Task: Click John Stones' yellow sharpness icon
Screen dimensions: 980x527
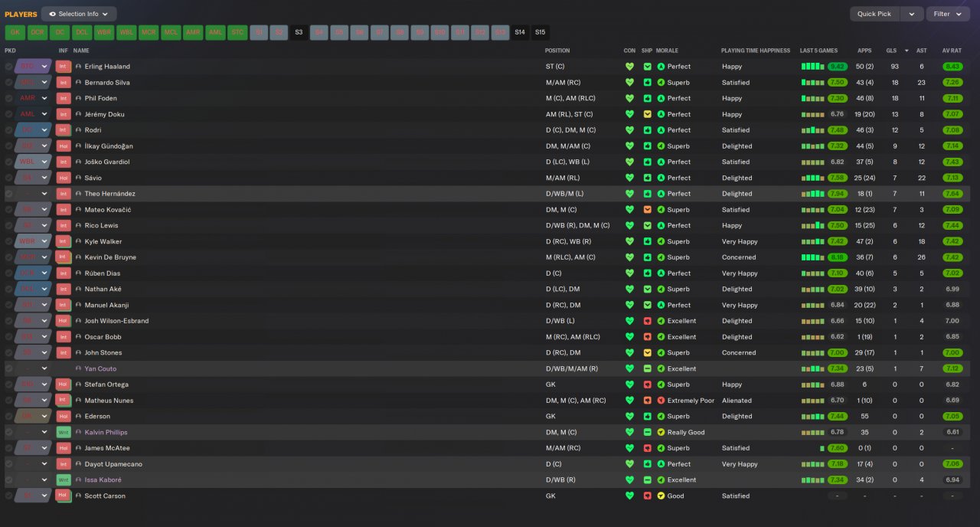Action: [x=648, y=353]
